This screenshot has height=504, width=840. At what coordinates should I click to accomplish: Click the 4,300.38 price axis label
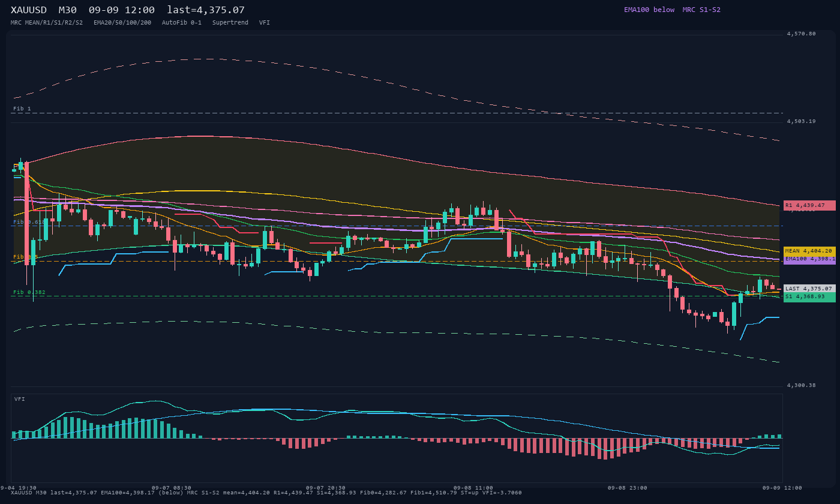(x=801, y=385)
